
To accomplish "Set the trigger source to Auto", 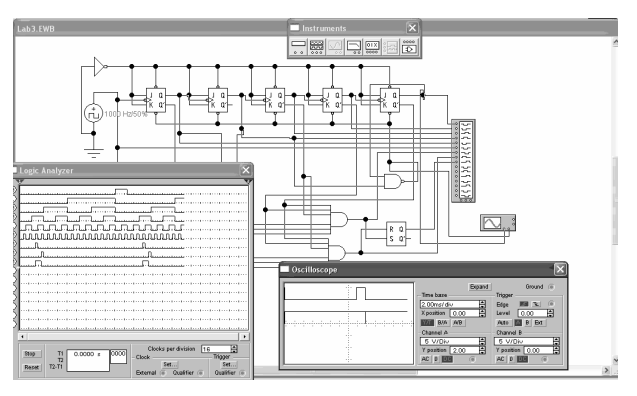I will [x=503, y=322].
